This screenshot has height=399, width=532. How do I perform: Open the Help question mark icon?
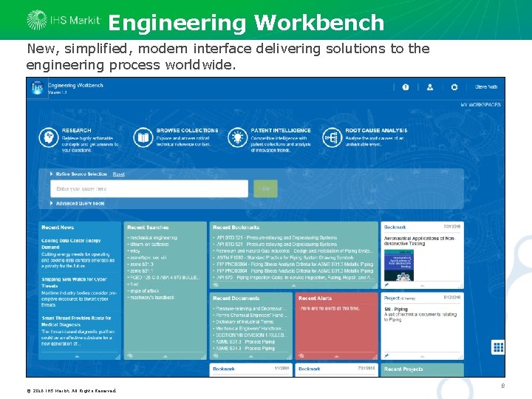pyautogui.click(x=406, y=87)
